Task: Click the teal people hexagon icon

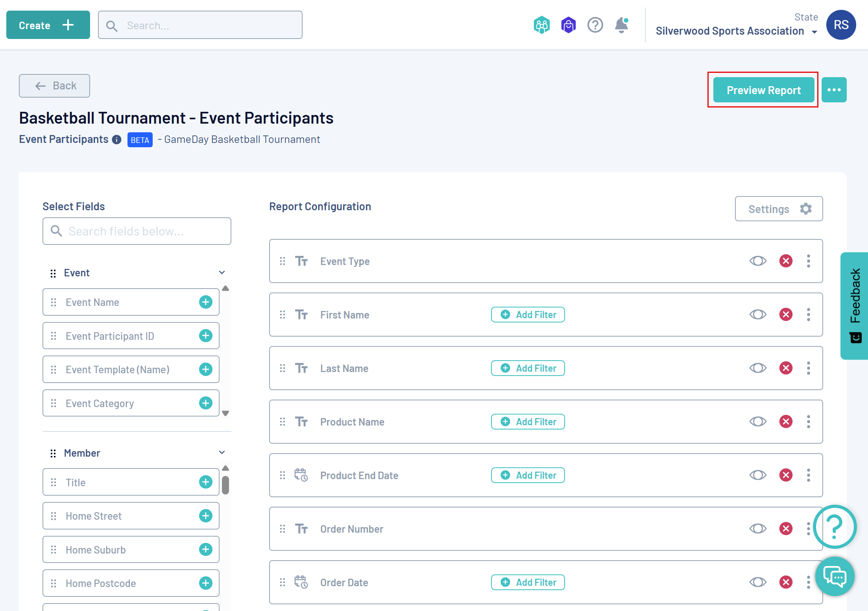Action: click(541, 25)
